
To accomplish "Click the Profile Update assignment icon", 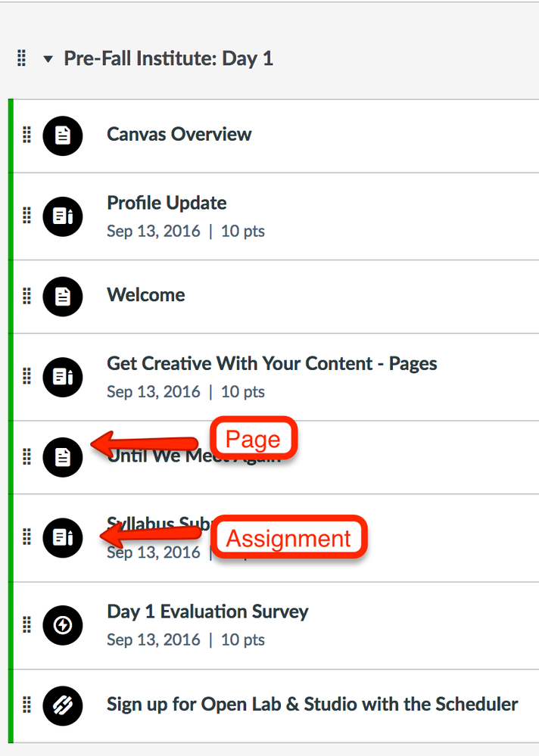I will tap(63, 216).
